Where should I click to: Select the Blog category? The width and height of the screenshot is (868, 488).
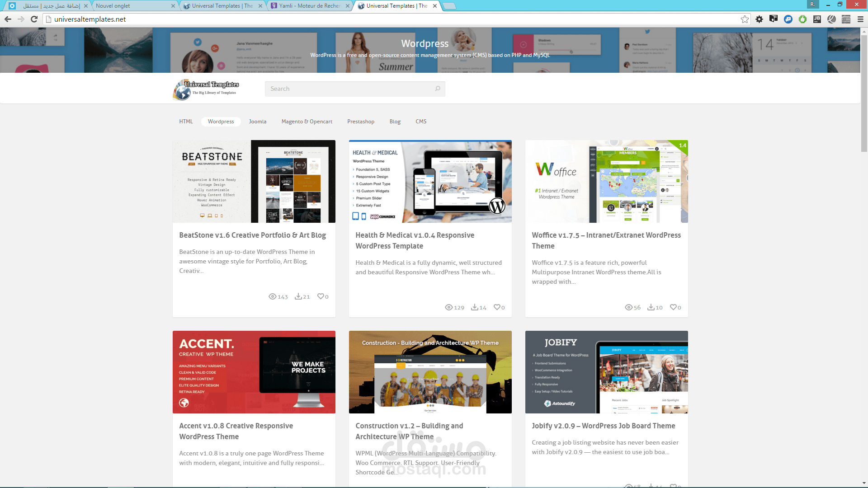(395, 122)
